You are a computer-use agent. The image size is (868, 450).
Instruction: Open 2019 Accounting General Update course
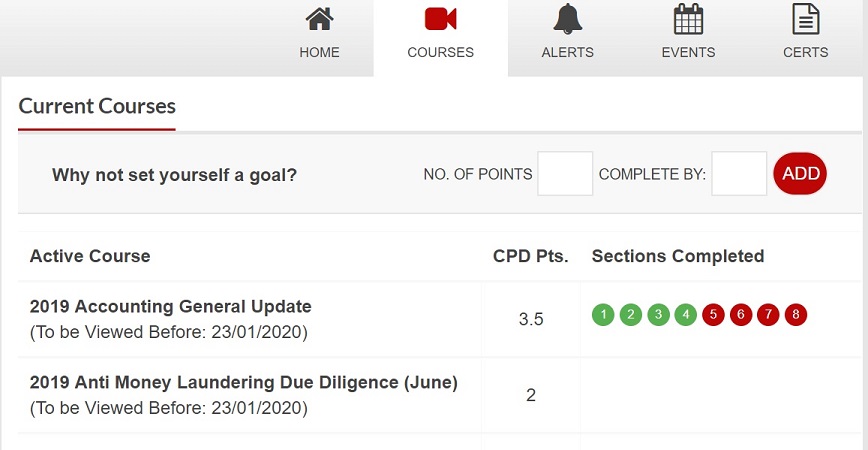pos(170,307)
